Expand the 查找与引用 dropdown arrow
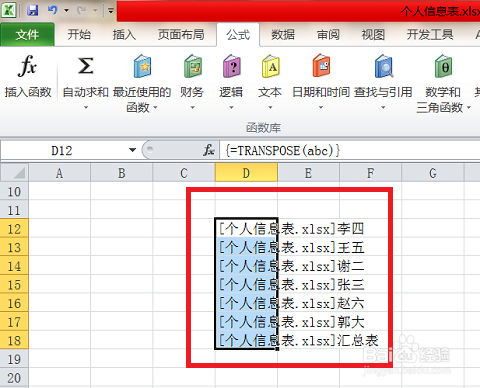 383,107
